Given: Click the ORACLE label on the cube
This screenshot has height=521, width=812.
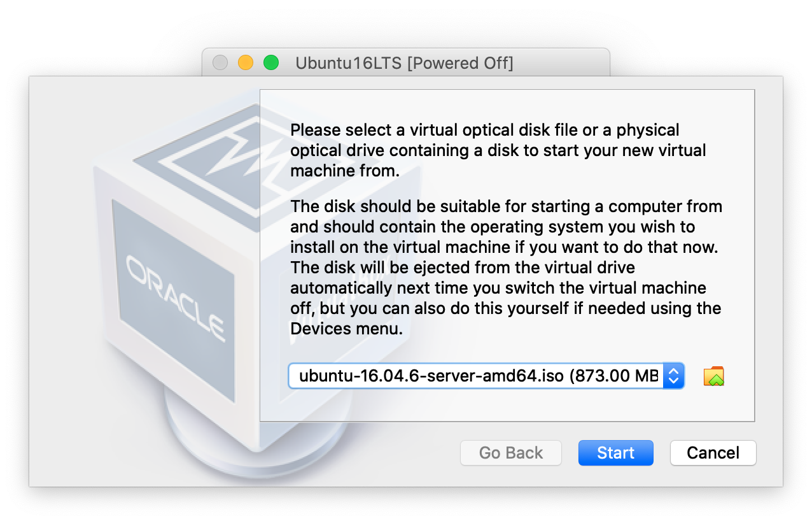Looking at the screenshot, I should click(x=175, y=297).
